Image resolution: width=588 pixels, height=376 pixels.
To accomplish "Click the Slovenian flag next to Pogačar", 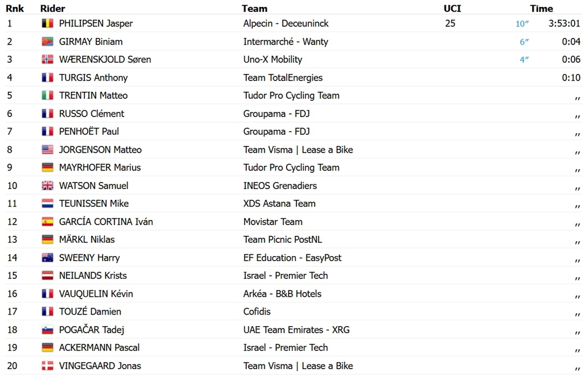I will coord(47,330).
